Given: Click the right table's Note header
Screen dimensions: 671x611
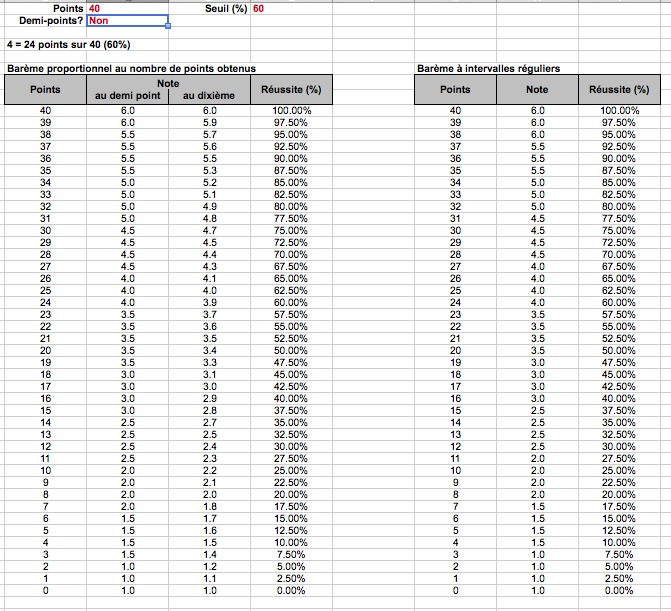Looking at the screenshot, I should coord(537,90).
